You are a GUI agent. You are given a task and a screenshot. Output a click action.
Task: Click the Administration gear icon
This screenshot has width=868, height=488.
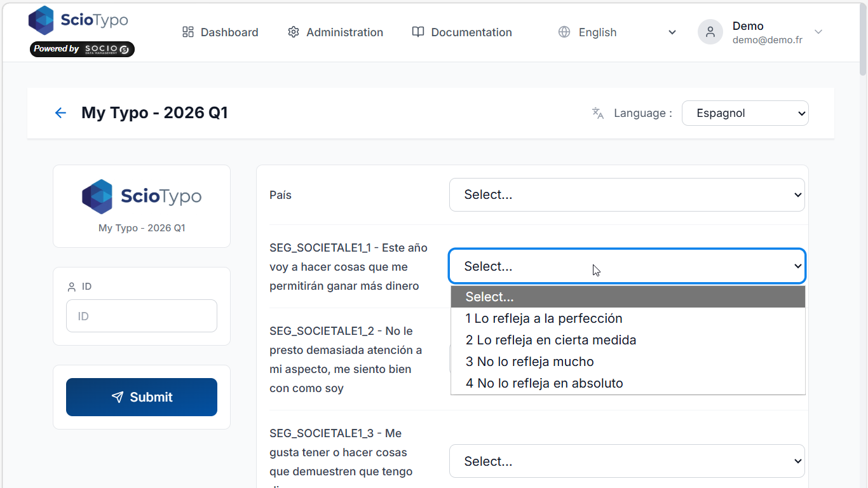[x=293, y=32]
